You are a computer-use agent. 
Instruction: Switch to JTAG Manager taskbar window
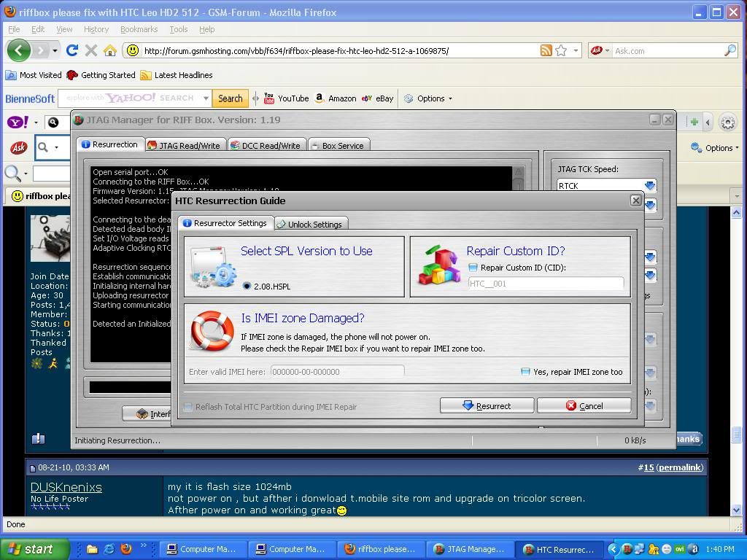(x=469, y=549)
